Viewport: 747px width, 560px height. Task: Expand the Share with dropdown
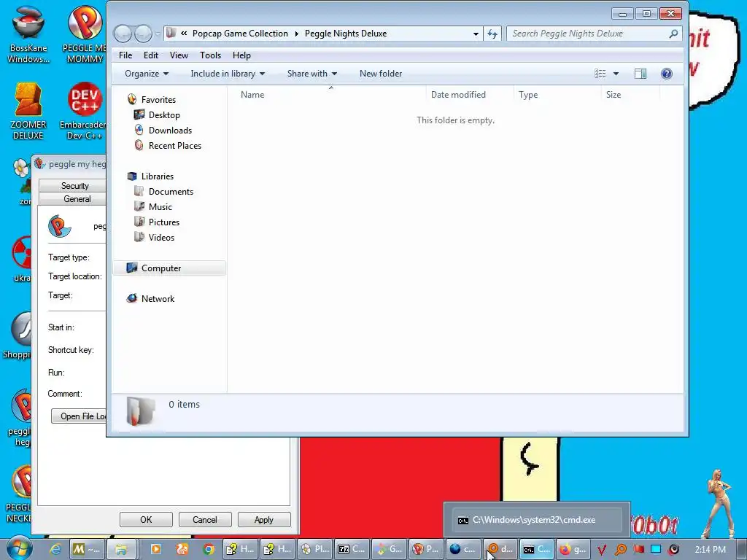point(312,74)
